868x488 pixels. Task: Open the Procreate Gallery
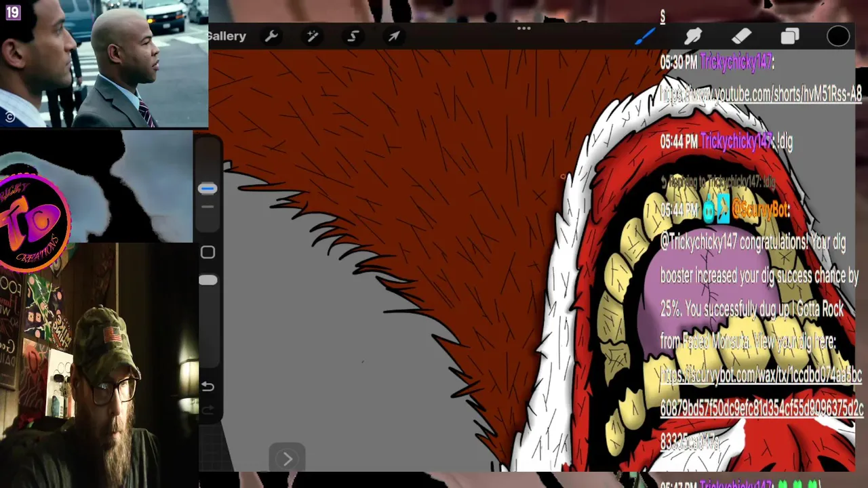coord(227,37)
